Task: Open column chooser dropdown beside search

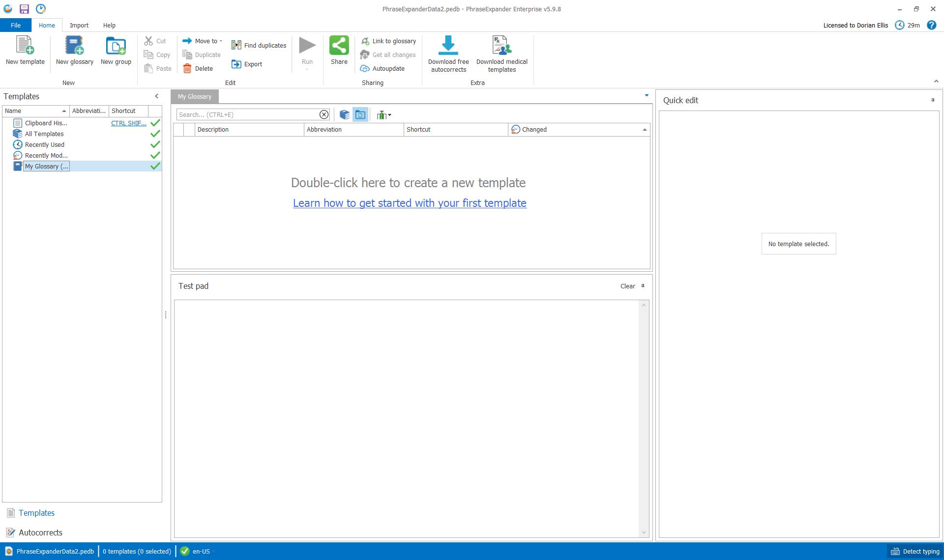Action: pyautogui.click(x=384, y=115)
